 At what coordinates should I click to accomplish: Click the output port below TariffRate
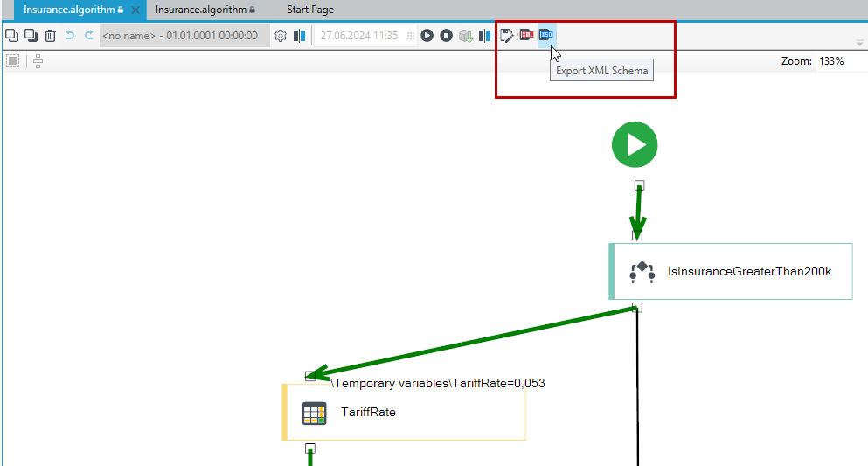pyautogui.click(x=310, y=449)
